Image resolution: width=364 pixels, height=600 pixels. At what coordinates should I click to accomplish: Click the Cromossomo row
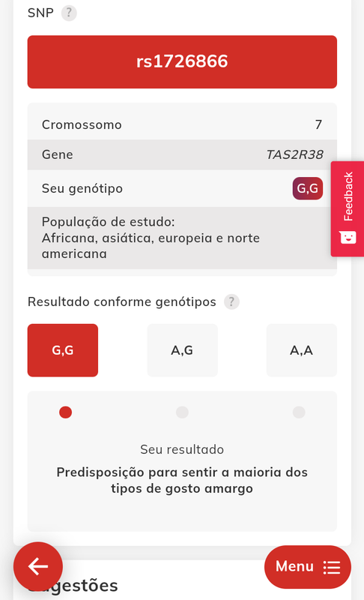click(x=182, y=124)
